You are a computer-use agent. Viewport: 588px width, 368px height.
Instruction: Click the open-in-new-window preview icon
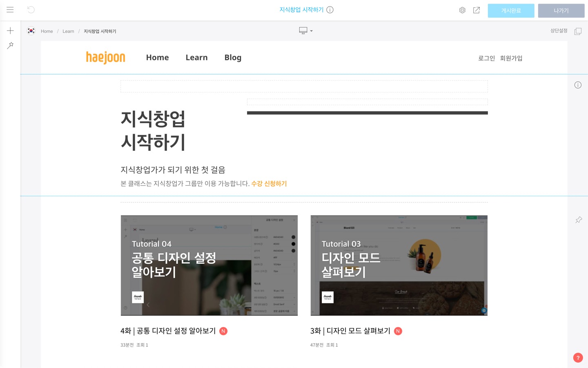(477, 10)
